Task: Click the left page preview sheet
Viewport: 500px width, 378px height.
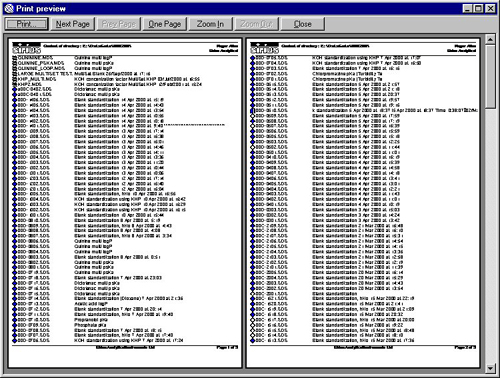Action: (125, 203)
